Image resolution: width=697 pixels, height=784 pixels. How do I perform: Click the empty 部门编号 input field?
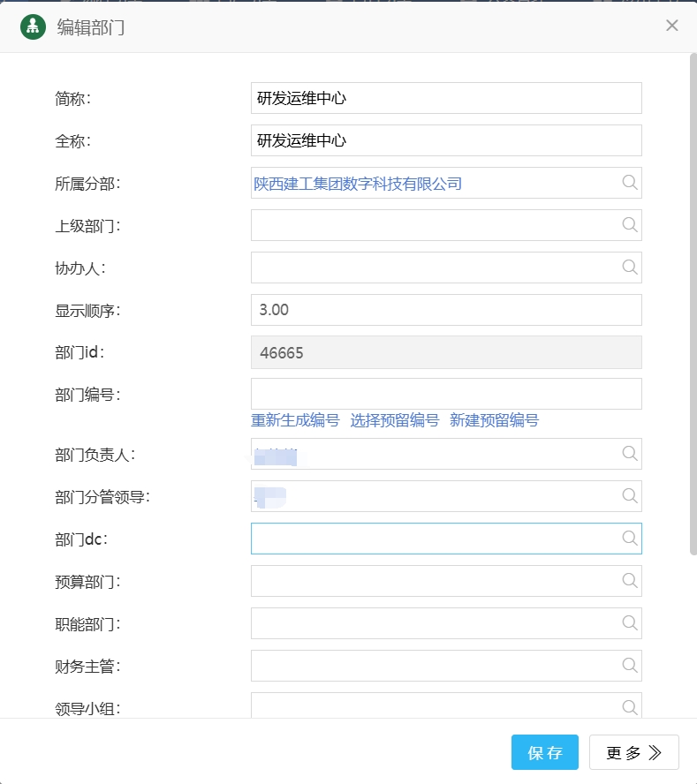click(445, 394)
